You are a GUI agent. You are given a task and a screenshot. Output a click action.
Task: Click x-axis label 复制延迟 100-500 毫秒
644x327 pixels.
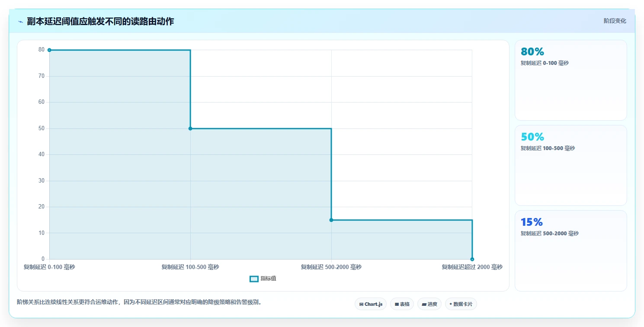coord(190,267)
